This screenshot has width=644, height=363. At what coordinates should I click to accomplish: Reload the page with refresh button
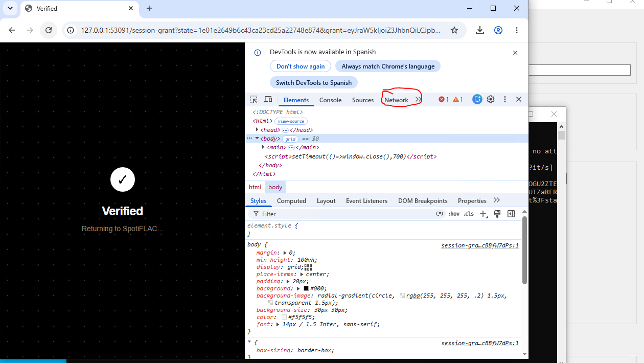49,30
